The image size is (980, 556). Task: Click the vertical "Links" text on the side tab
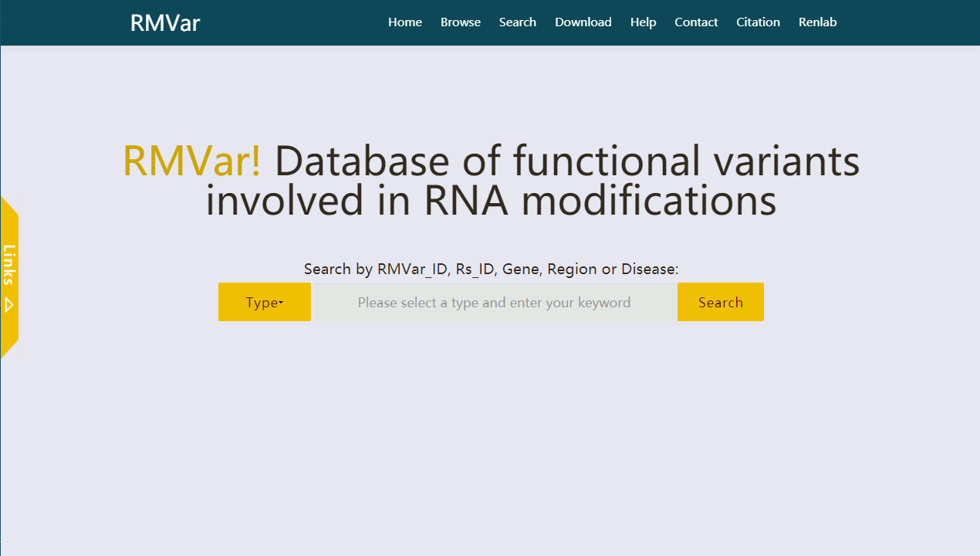9,265
